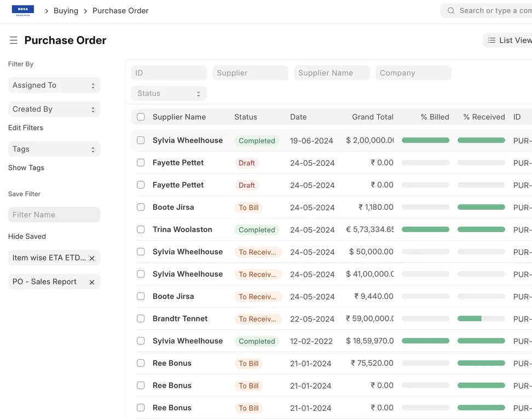Remove the PO - Sales Report saved filter
The width and height of the screenshot is (532, 419).
(92, 282)
